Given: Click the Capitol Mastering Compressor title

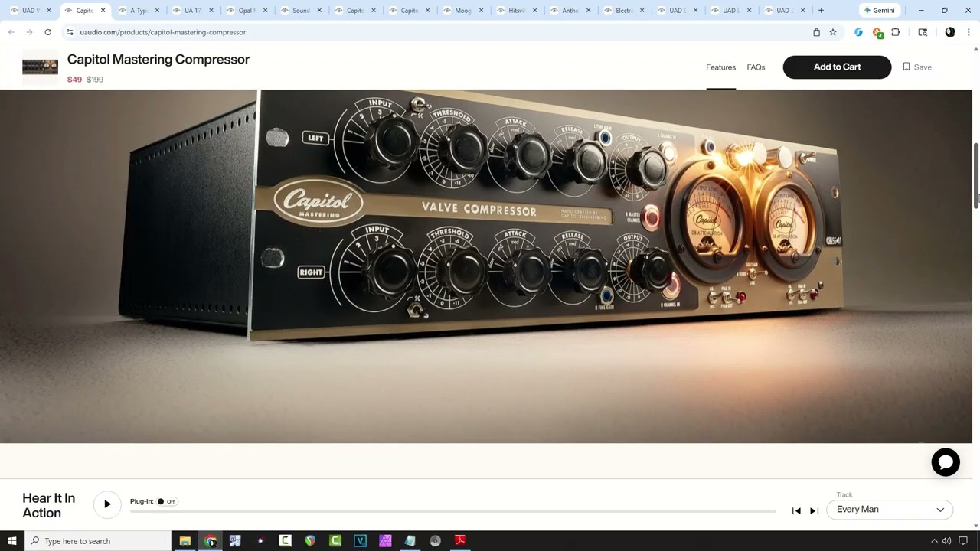Looking at the screenshot, I should click(x=158, y=60).
